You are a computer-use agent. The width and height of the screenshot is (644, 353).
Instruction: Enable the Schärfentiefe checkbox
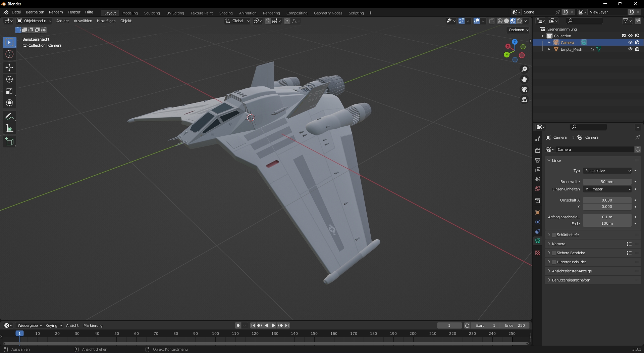coord(554,235)
